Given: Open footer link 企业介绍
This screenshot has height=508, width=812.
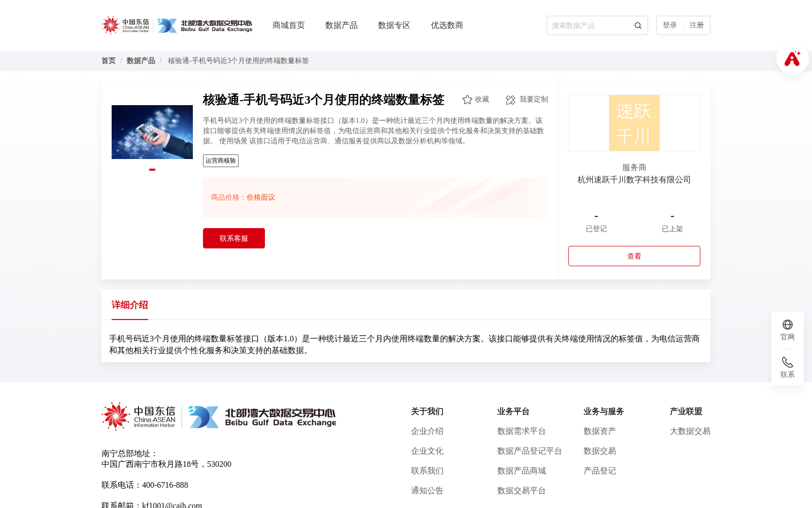Looking at the screenshot, I should 427,431.
